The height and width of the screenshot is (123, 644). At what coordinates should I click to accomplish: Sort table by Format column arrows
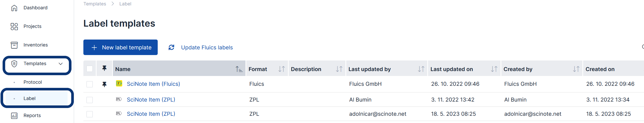281,69
